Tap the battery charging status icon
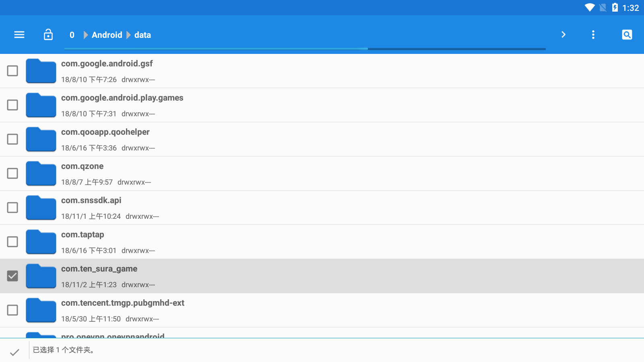 coord(615,8)
